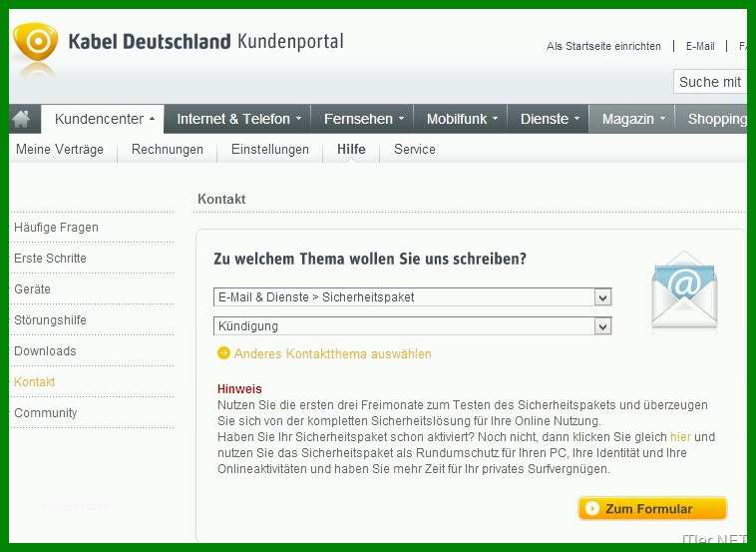Expand the Magazin menu
The image size is (756, 552).
tap(632, 119)
